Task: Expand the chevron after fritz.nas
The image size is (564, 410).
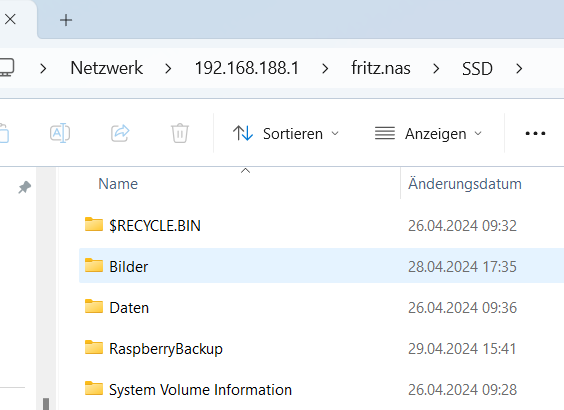Action: pyautogui.click(x=436, y=68)
